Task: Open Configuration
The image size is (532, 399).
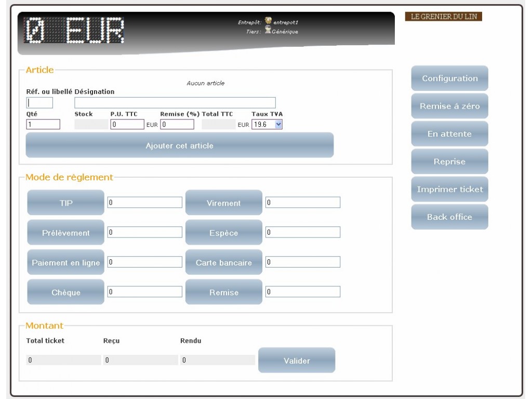Action: point(449,78)
